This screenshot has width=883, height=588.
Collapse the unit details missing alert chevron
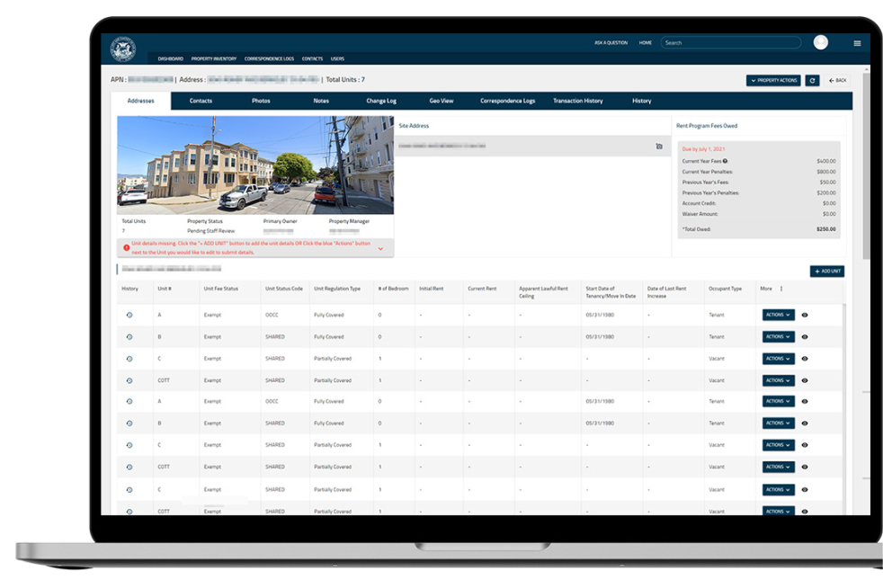click(380, 248)
